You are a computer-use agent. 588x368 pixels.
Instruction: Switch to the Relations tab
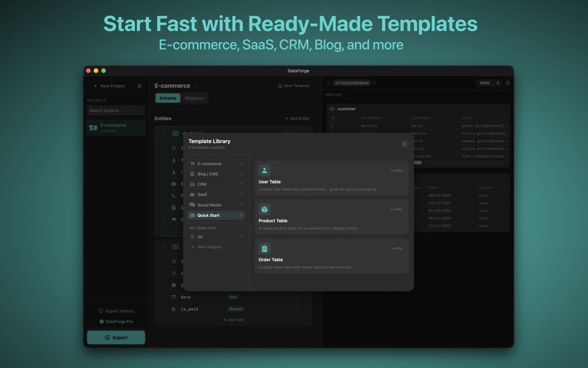tap(194, 98)
